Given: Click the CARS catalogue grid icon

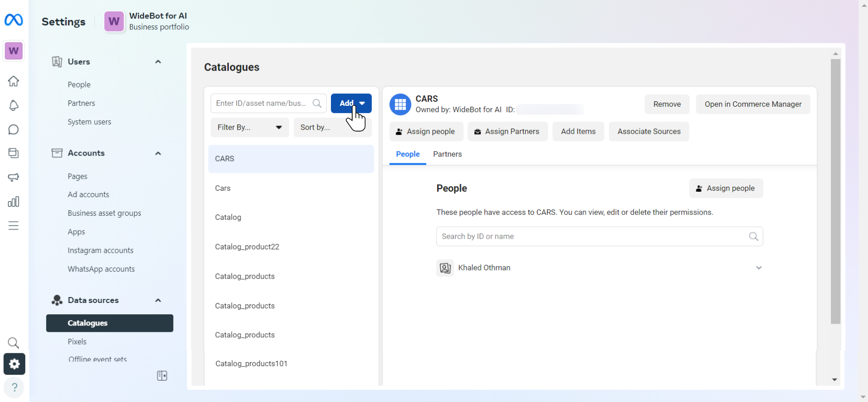Looking at the screenshot, I should click(400, 104).
